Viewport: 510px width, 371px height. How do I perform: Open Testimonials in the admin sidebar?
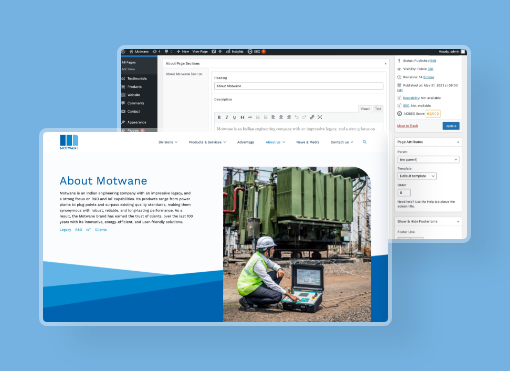137,79
